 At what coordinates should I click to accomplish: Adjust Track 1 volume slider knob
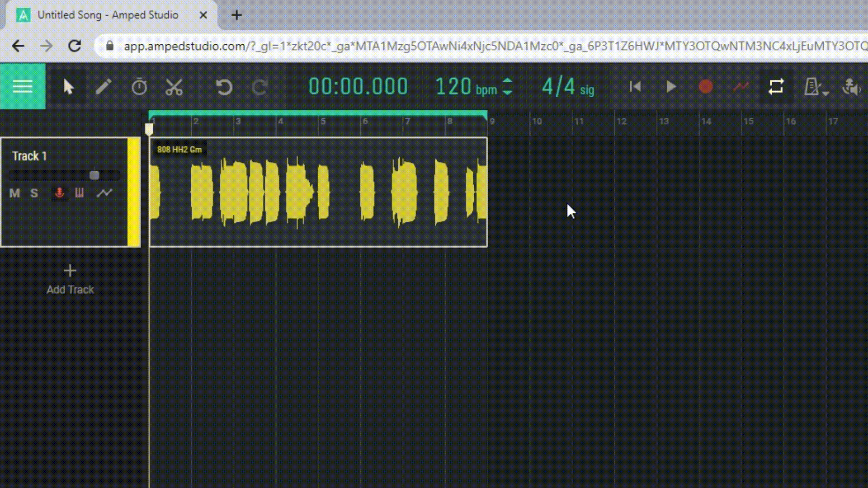(94, 175)
